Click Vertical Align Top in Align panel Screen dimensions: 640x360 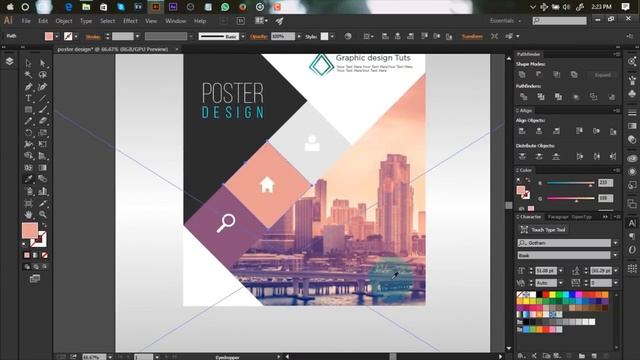pyautogui.click(x=579, y=131)
